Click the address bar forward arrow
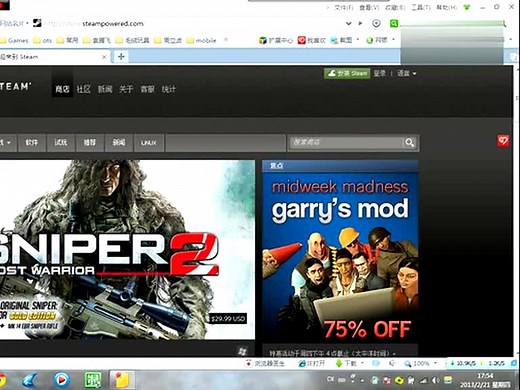Viewport: 520px width, 390px height. (360, 23)
